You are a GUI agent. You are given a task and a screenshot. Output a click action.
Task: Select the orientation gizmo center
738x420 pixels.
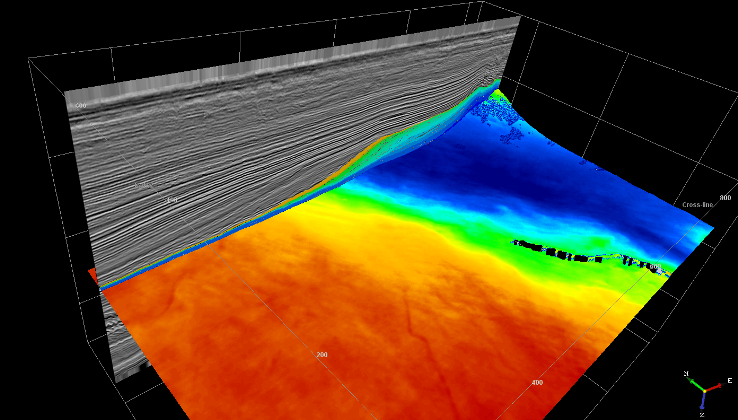(x=704, y=389)
